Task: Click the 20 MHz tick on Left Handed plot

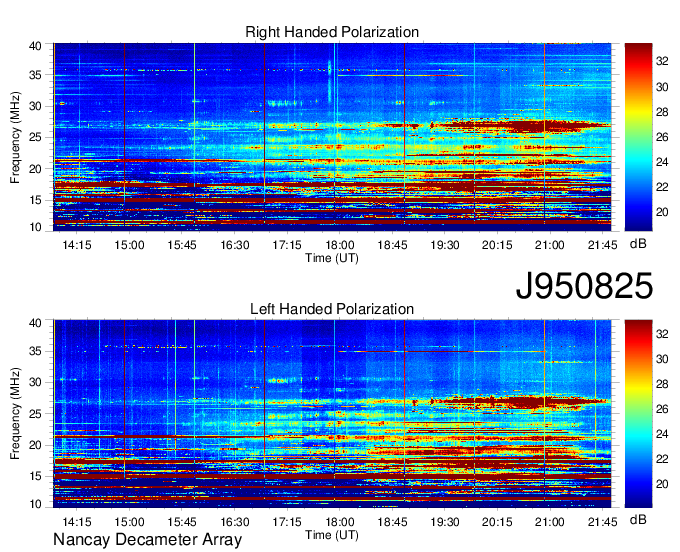Action: pos(35,445)
